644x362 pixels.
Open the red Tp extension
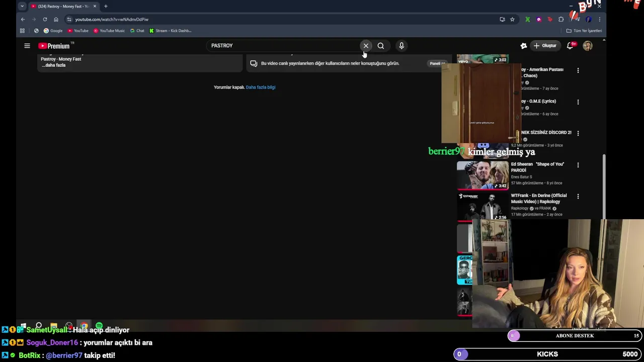click(550, 19)
